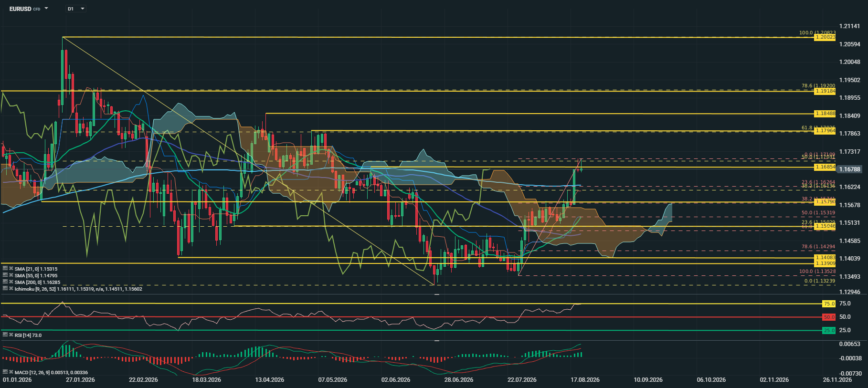Click the 1.21141 price axis label
Image resolution: width=868 pixels, height=388 pixels.
pyautogui.click(x=850, y=26)
